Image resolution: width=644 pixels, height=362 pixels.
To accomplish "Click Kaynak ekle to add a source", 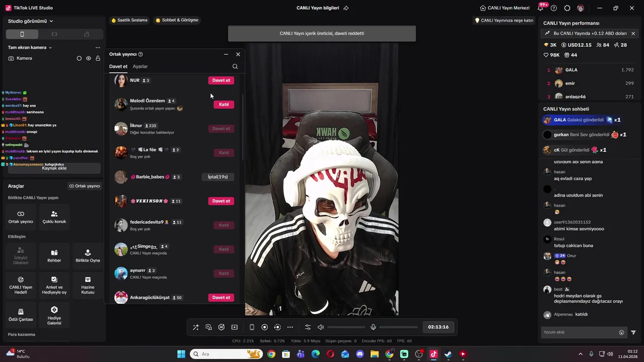I will click(x=54, y=168).
